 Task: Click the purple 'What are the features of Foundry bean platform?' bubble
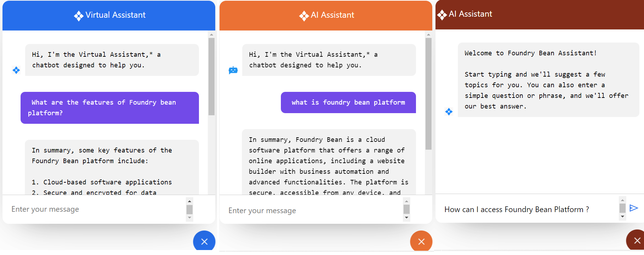[110, 108]
